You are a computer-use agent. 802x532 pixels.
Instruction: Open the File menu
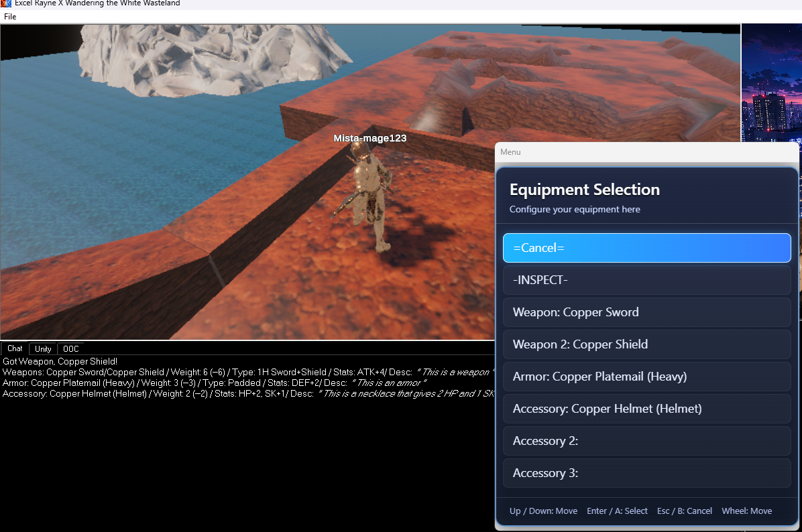tap(10, 16)
